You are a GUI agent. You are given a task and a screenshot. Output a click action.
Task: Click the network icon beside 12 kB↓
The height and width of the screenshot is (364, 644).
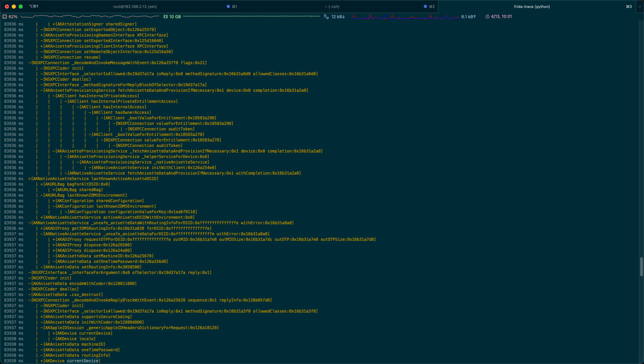[326, 17]
